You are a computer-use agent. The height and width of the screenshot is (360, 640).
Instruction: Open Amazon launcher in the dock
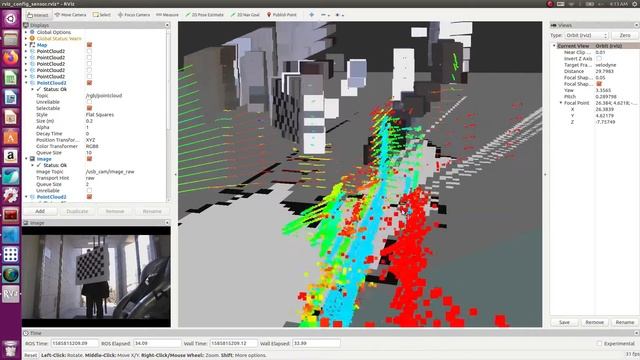11,156
